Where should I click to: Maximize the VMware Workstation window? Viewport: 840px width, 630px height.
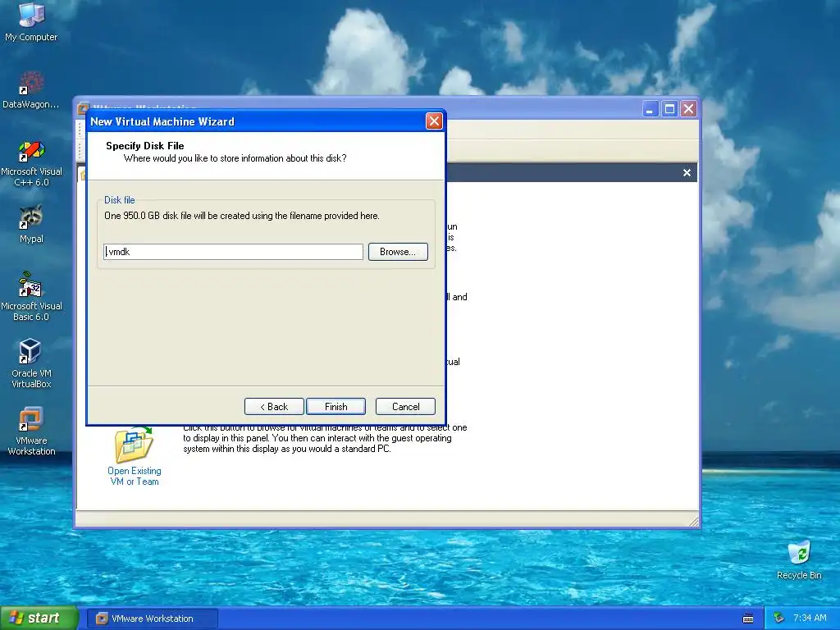point(669,109)
